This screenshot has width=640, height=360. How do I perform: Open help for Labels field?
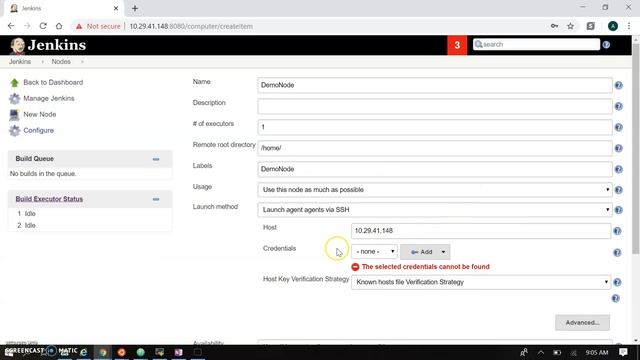[619, 169]
